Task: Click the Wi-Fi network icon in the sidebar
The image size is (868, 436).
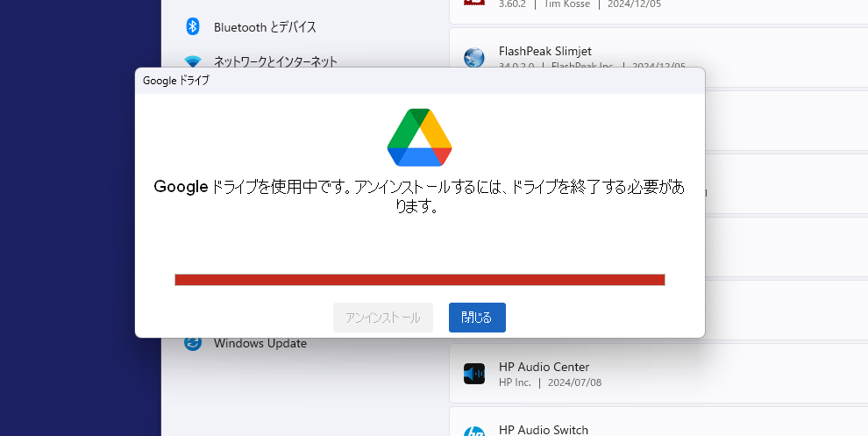Action: tap(193, 61)
